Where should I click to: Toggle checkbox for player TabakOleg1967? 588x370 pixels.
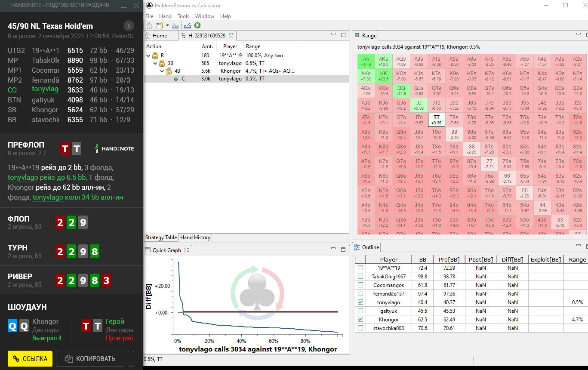[360, 277]
